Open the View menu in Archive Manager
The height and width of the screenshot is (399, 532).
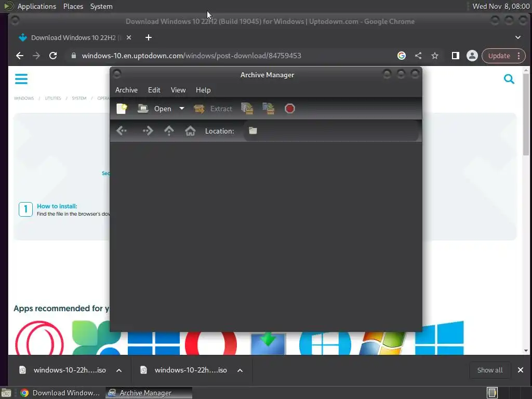point(178,90)
